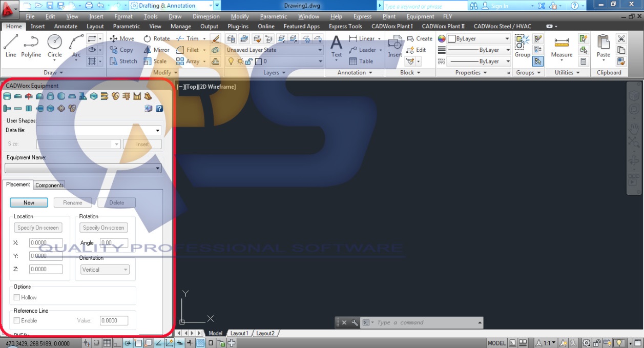Open the Annotate ribbon tab
The image size is (644, 348).
66,26
